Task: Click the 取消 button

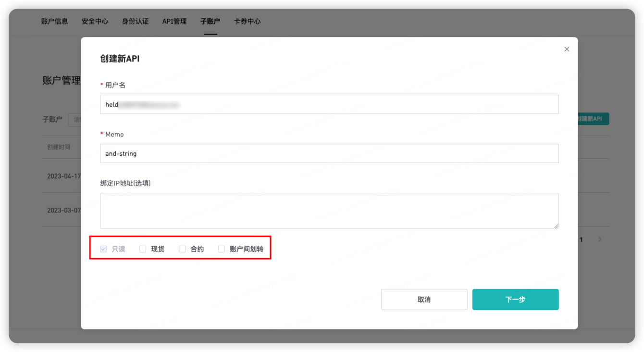Action: pos(424,300)
